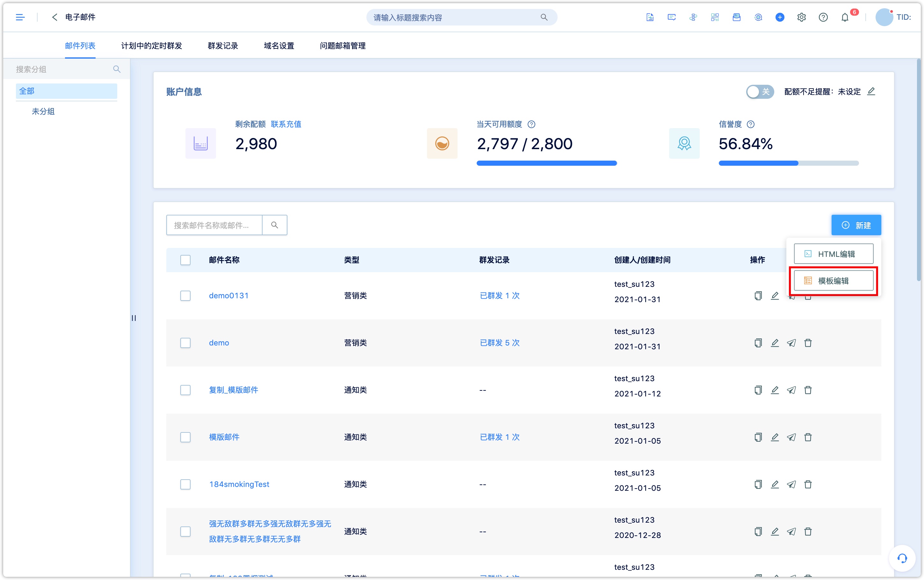Image resolution: width=924 pixels, height=580 pixels.
Task: Collapse the sidebar with the splitter handle
Action: tap(134, 318)
